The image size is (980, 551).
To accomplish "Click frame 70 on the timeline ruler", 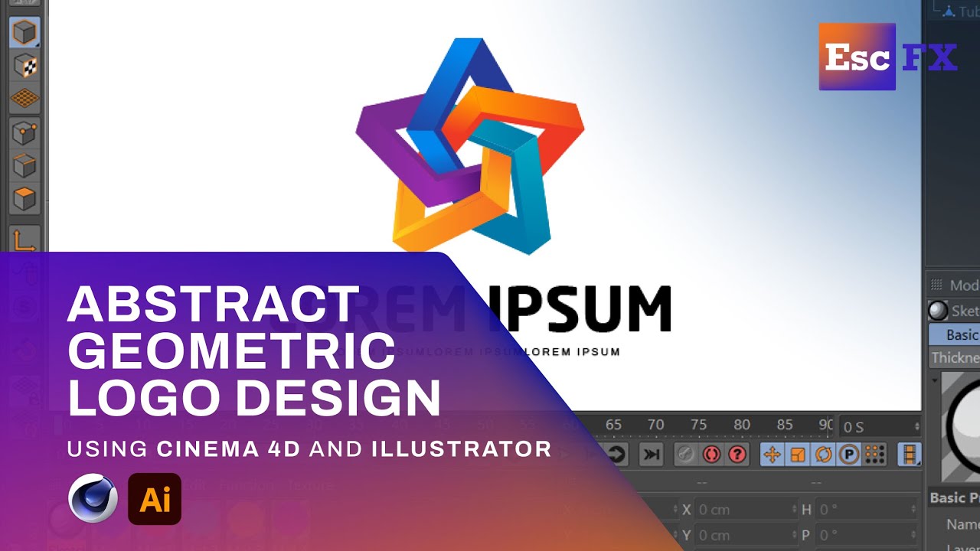I will (656, 425).
